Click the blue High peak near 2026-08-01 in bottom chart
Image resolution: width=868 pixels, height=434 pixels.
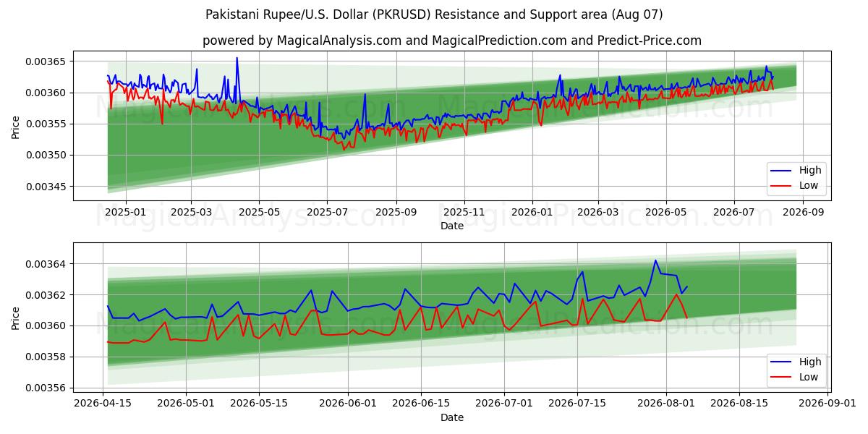[x=655, y=260]
